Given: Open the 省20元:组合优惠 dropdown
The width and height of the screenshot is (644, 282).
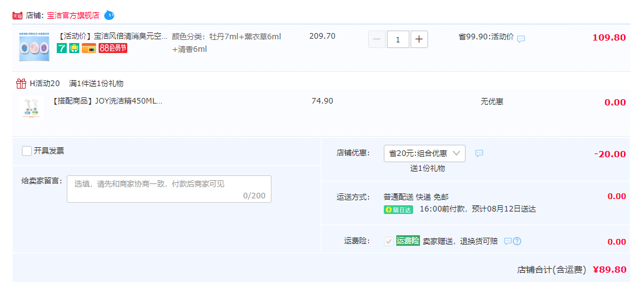Looking at the screenshot, I should [424, 153].
